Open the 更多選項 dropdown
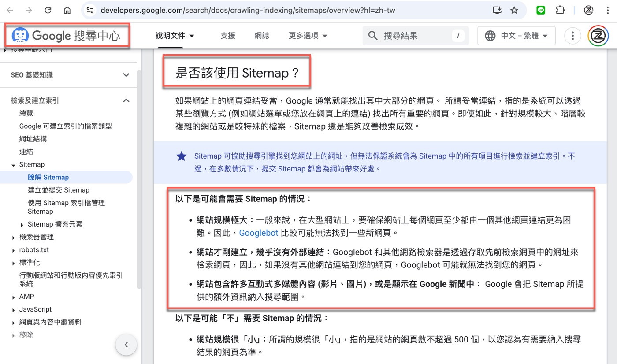Image resolution: width=617 pixels, height=364 pixels. pyautogui.click(x=308, y=36)
